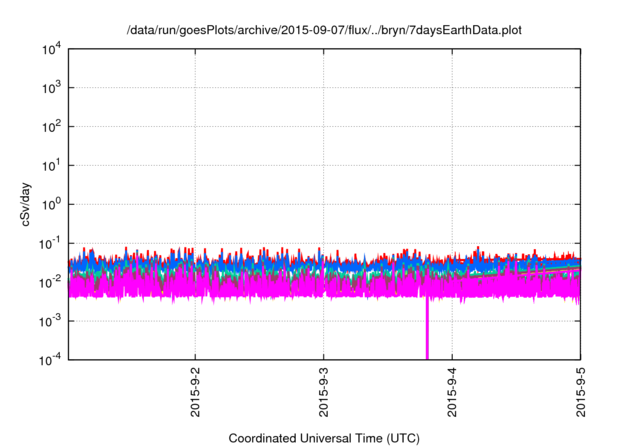This screenshot has width=640, height=448.
Task: Click the 2015-9-5 date tick label
Action: [580, 392]
